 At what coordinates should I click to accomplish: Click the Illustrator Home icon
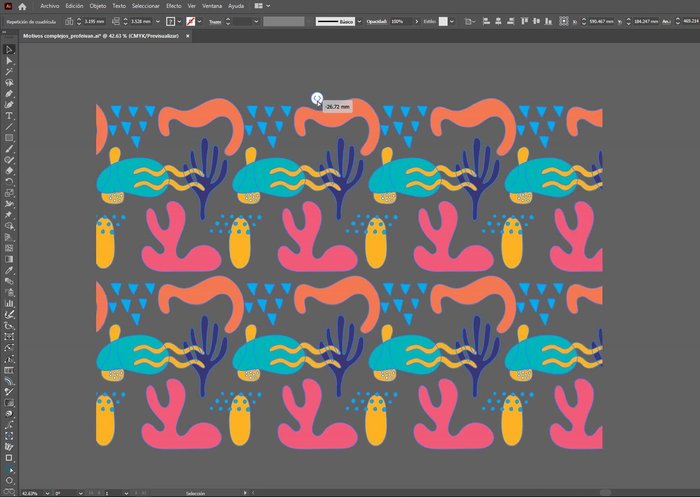click(x=22, y=6)
